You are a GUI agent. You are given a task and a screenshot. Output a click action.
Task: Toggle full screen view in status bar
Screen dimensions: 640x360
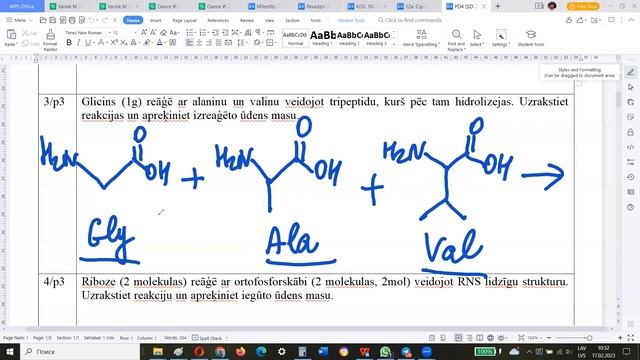coord(631,338)
